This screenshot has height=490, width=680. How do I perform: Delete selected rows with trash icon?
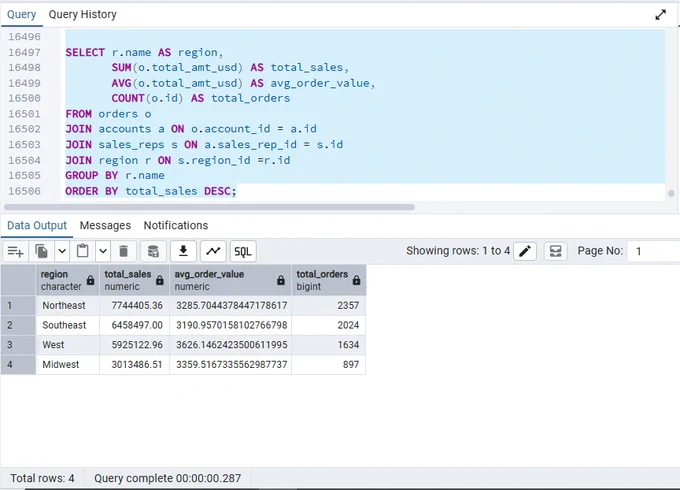point(124,251)
